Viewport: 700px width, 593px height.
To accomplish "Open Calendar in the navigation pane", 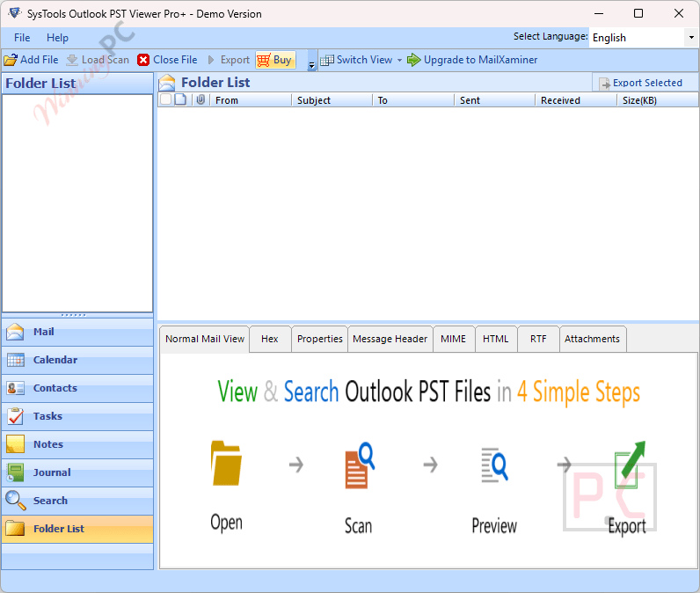I will coord(77,360).
